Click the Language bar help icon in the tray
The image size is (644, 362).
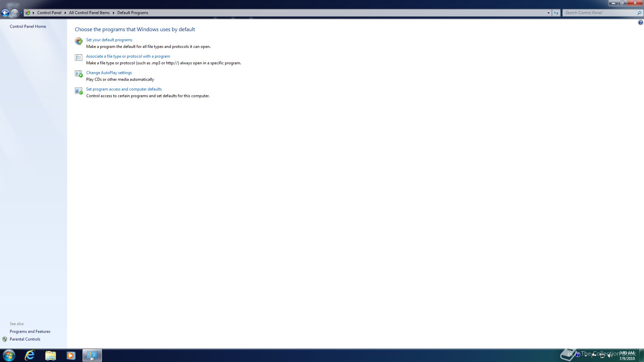578,355
